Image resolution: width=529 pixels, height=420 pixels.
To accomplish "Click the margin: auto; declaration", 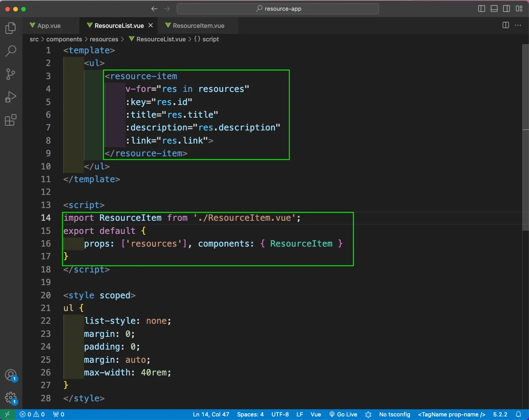I will click(x=117, y=360).
